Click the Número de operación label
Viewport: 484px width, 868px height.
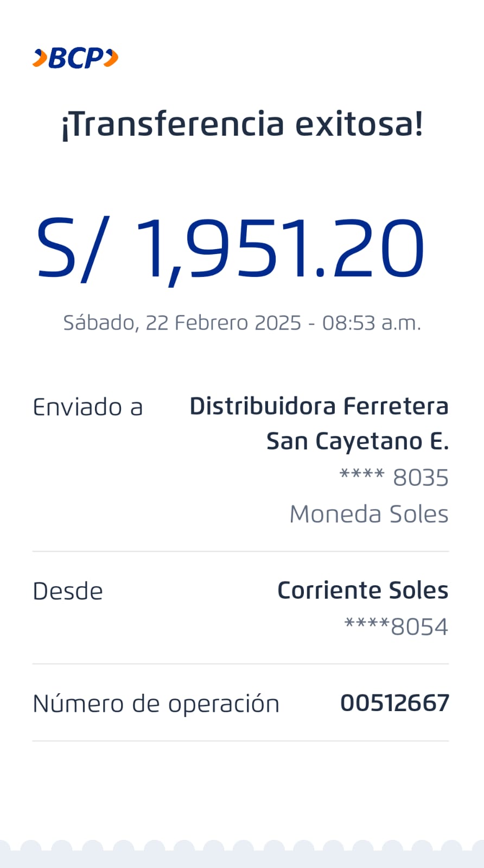[x=156, y=704]
